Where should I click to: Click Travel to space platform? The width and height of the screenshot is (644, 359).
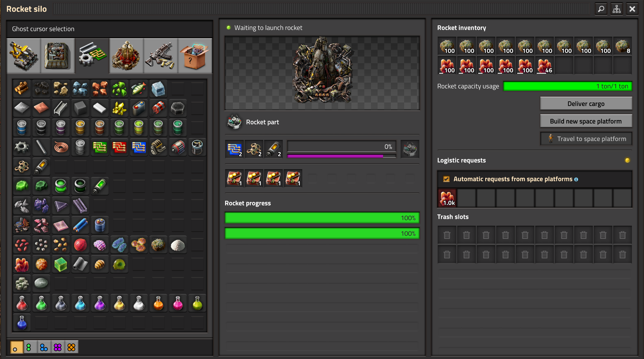[x=586, y=139]
